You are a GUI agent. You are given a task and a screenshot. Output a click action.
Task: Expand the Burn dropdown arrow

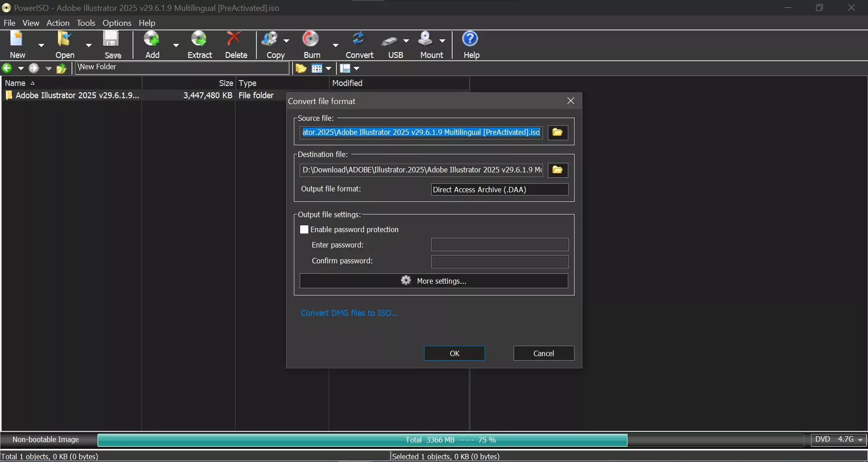pyautogui.click(x=335, y=45)
